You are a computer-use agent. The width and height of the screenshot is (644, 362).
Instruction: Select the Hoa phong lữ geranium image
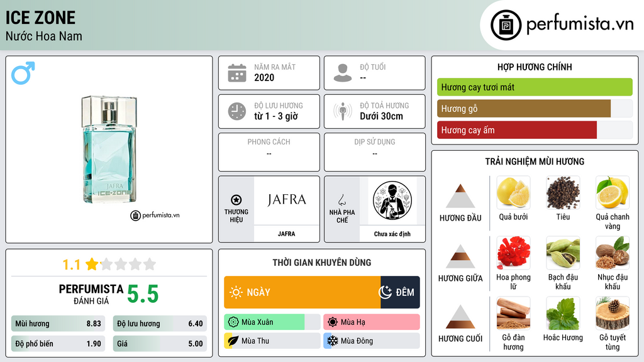click(x=513, y=253)
